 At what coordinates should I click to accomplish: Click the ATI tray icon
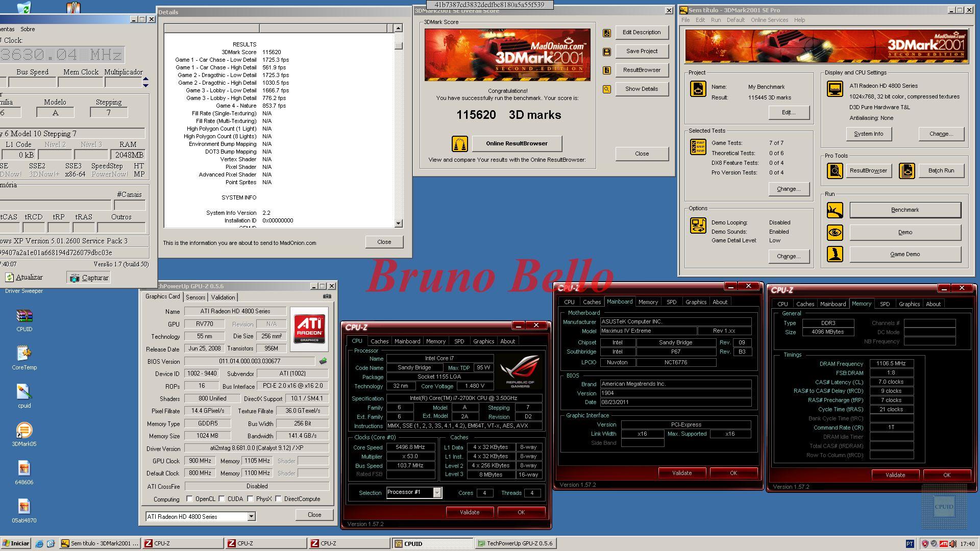tap(944, 544)
